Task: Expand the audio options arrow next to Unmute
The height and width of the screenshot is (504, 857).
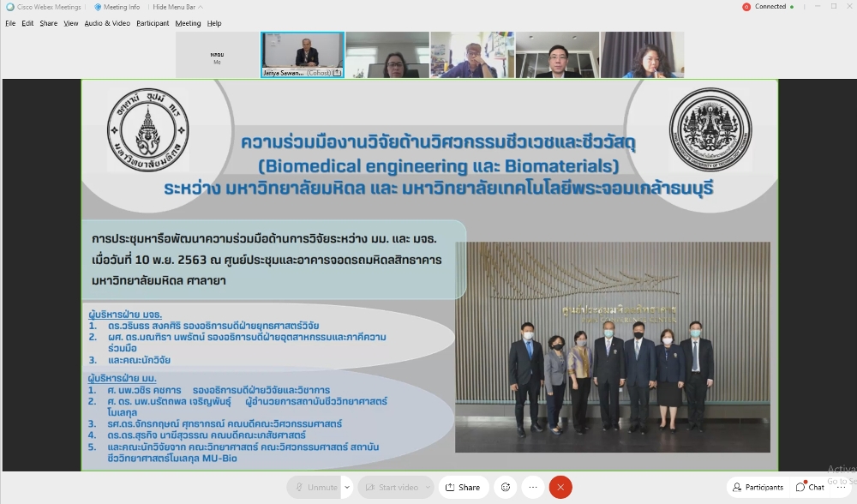Action: [x=347, y=487]
